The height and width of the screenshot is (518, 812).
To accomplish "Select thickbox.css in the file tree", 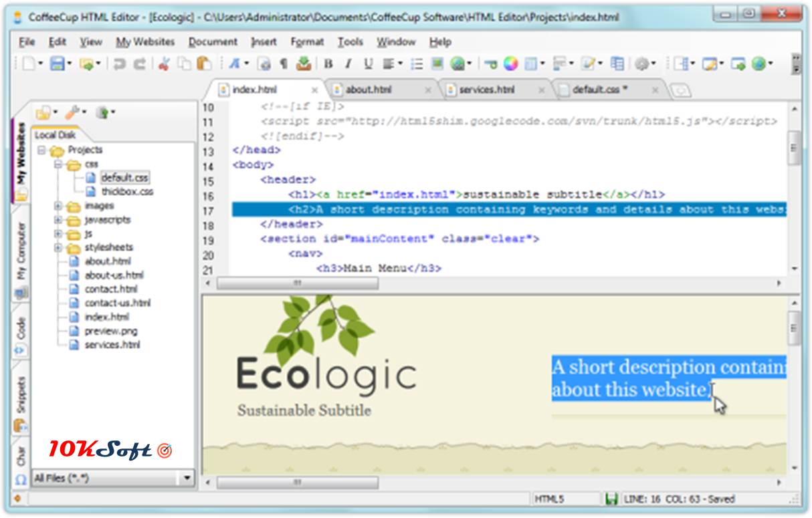I will (127, 192).
